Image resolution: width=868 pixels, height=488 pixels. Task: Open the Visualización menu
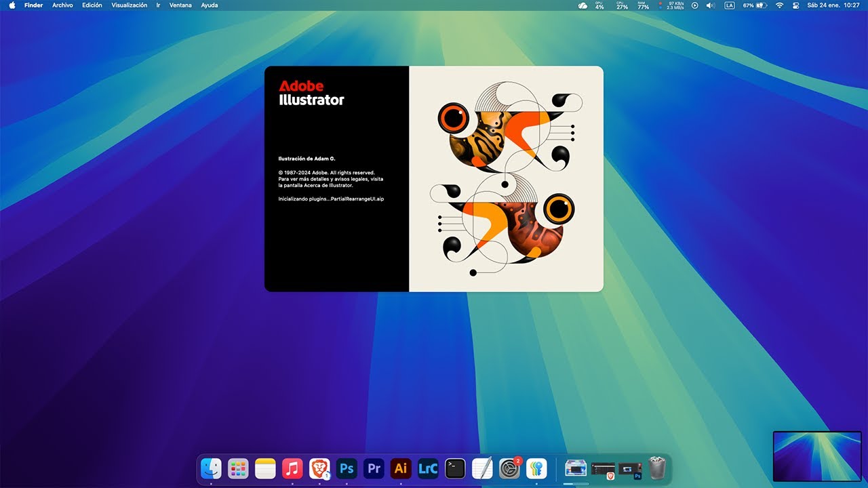click(130, 5)
